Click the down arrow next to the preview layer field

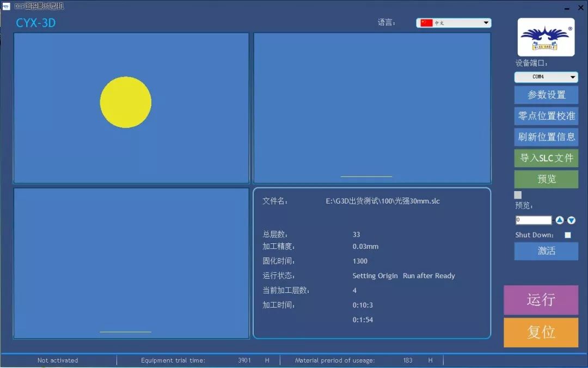point(571,220)
